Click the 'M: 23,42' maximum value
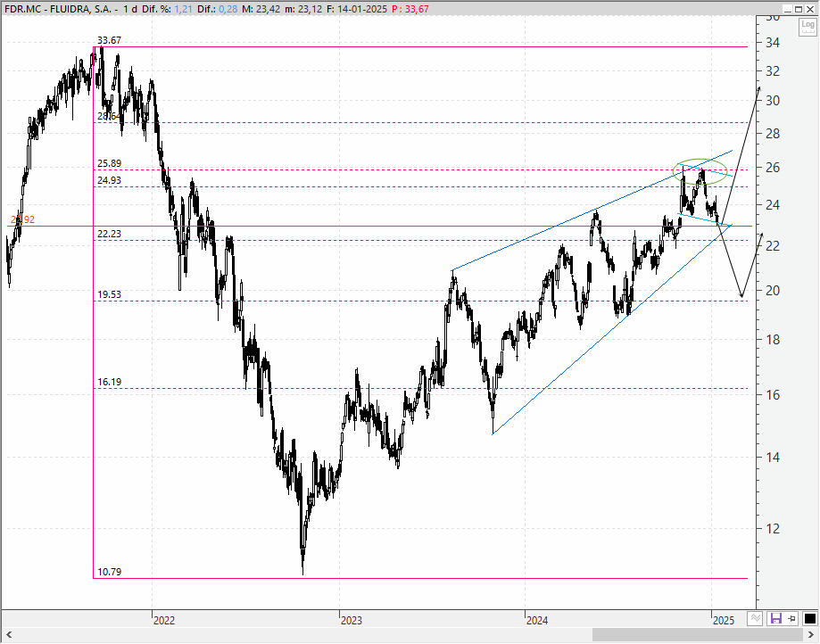The width and height of the screenshot is (820, 644). pos(261,9)
